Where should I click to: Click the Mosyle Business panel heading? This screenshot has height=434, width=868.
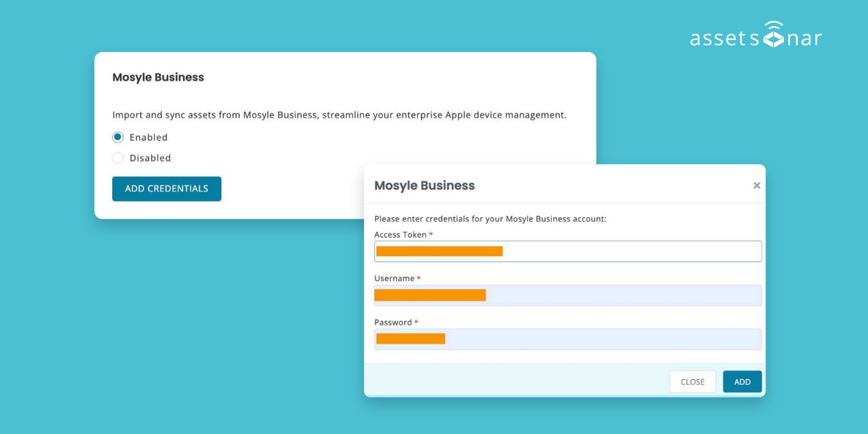pos(158,77)
